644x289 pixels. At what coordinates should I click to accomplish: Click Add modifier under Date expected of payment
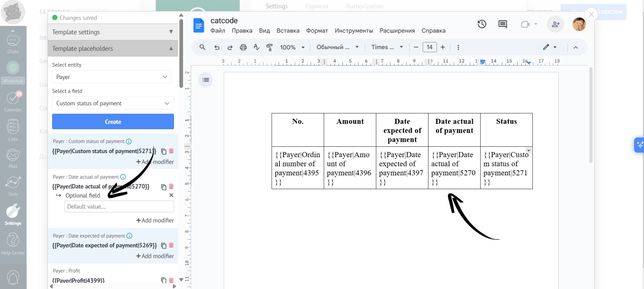pos(155,256)
